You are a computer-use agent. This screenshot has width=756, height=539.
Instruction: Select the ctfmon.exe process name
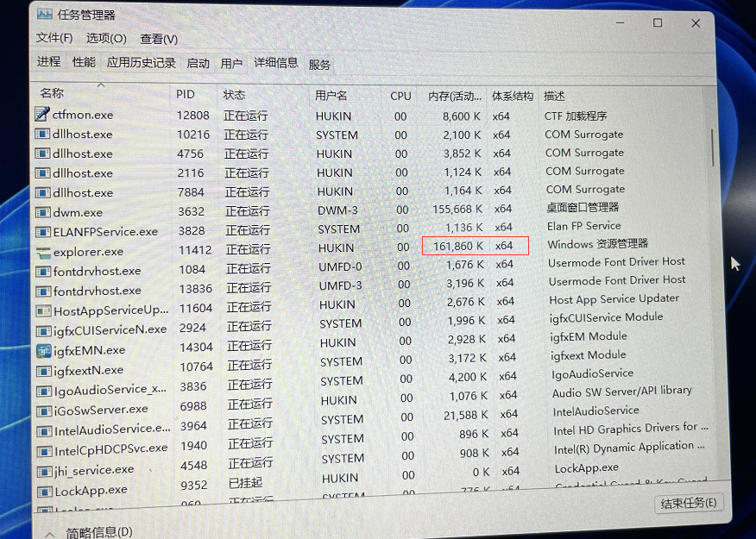click(x=83, y=115)
